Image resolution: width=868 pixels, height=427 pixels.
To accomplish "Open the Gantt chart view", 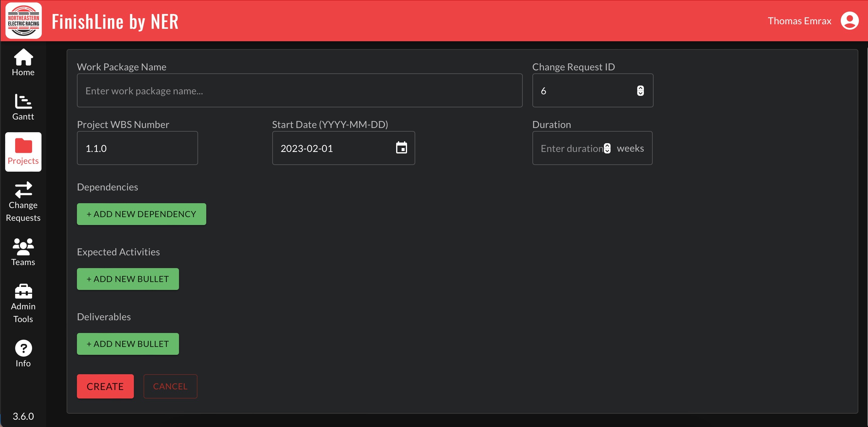I will point(23,107).
